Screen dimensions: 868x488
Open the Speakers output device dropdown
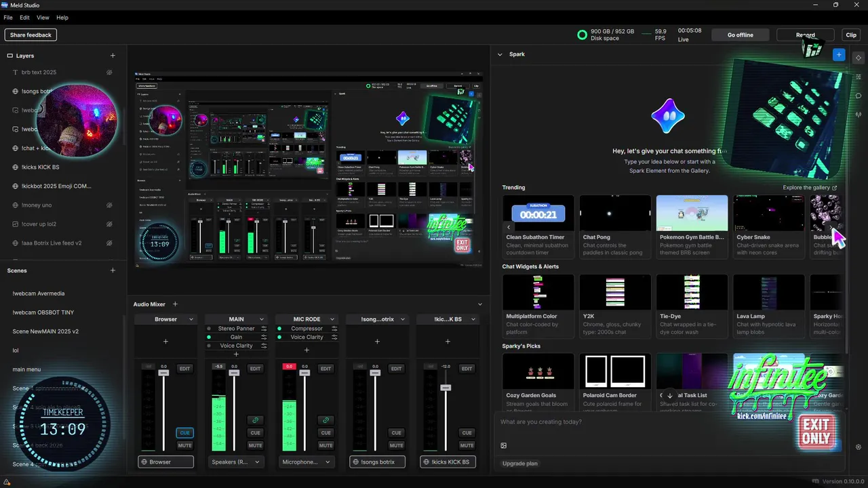point(236,462)
